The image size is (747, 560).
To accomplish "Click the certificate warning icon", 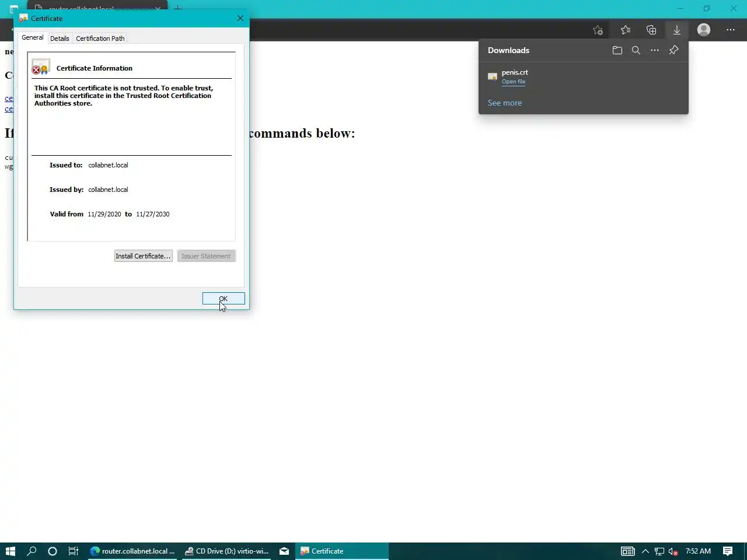I will [41, 67].
